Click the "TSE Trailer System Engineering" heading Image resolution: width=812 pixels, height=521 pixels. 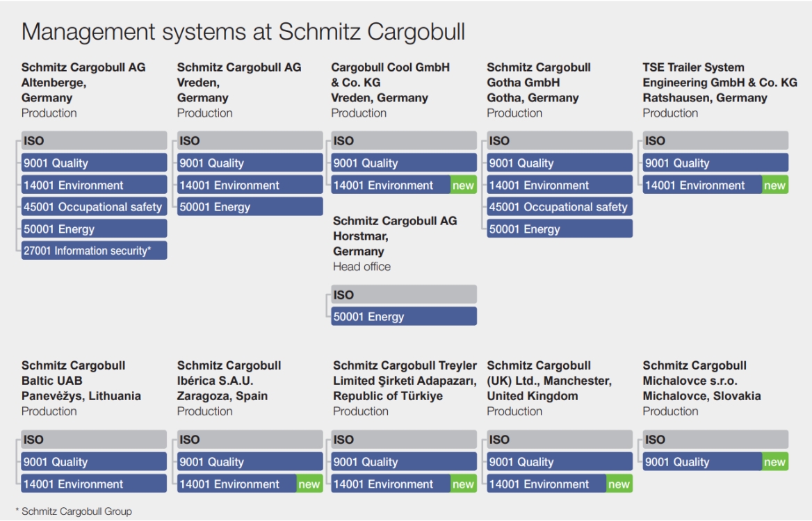pyautogui.click(x=720, y=83)
